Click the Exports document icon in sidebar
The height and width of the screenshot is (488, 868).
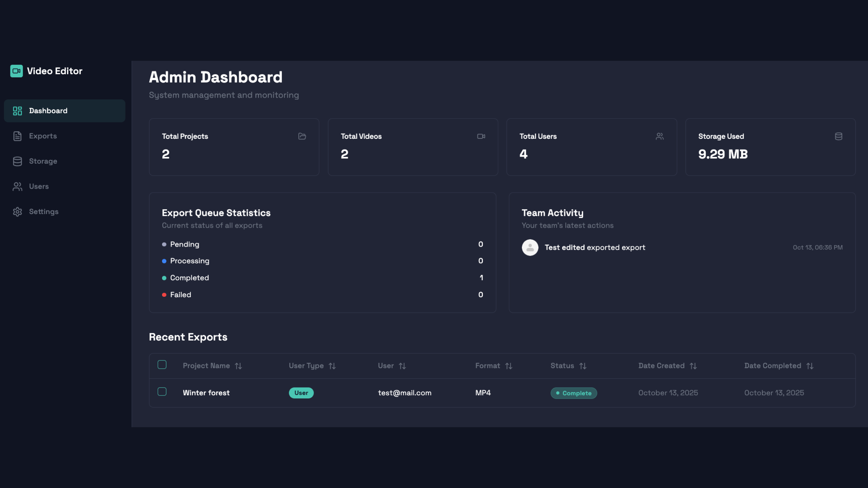pos(17,136)
